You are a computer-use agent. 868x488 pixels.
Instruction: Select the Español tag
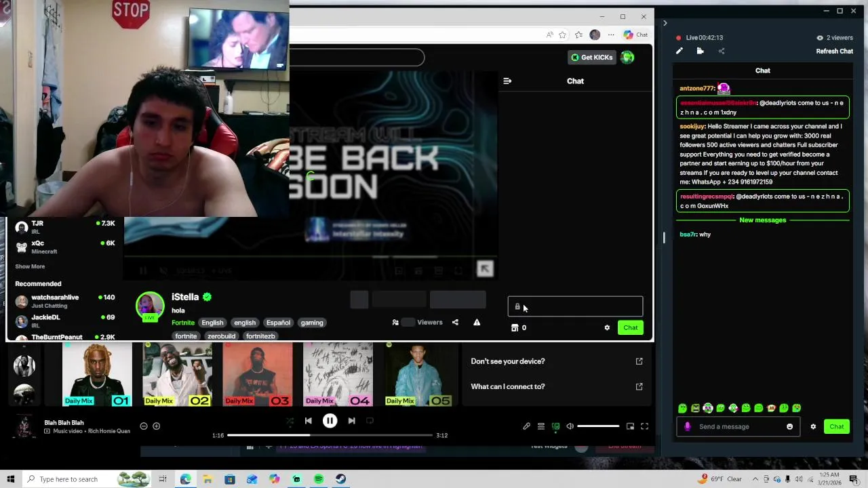[278, 323]
